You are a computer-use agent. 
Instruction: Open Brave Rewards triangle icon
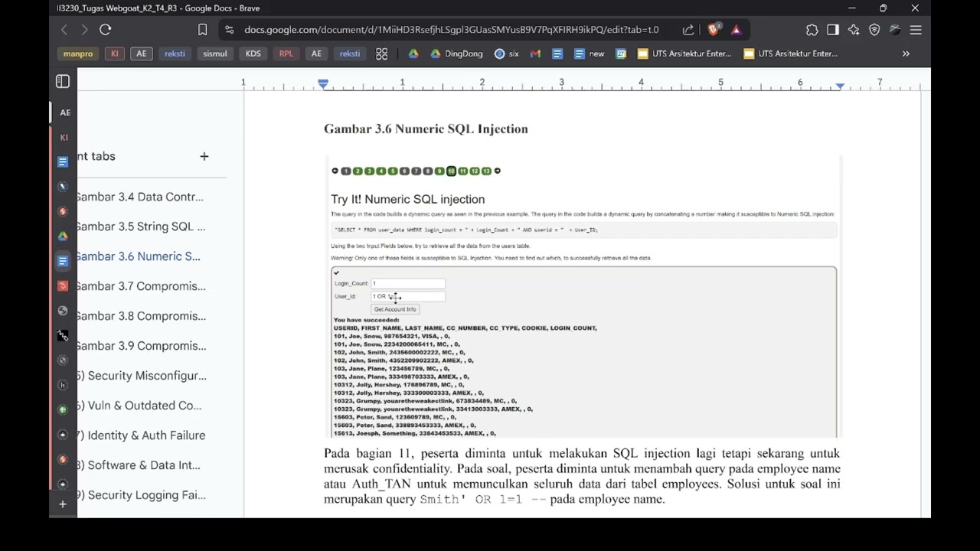pos(736,30)
